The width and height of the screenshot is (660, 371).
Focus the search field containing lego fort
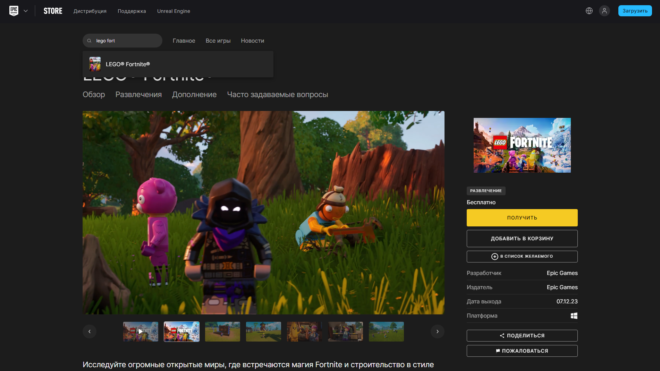pos(122,41)
